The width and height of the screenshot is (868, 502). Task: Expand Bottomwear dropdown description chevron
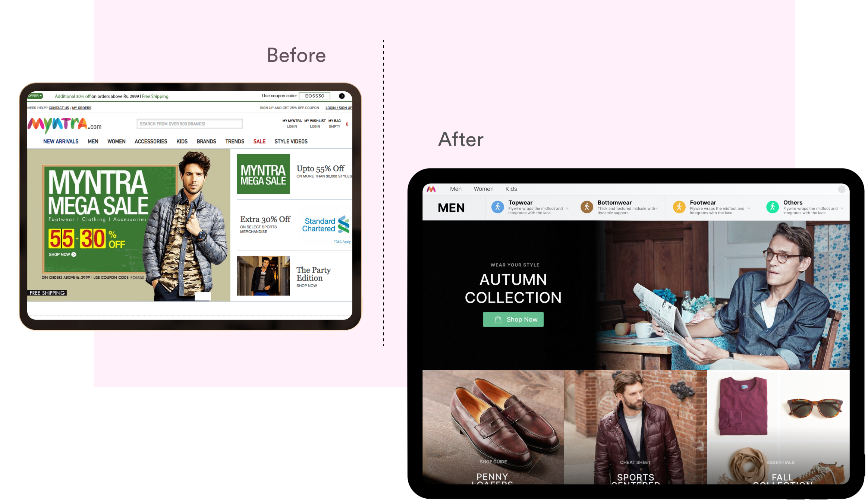coord(659,209)
